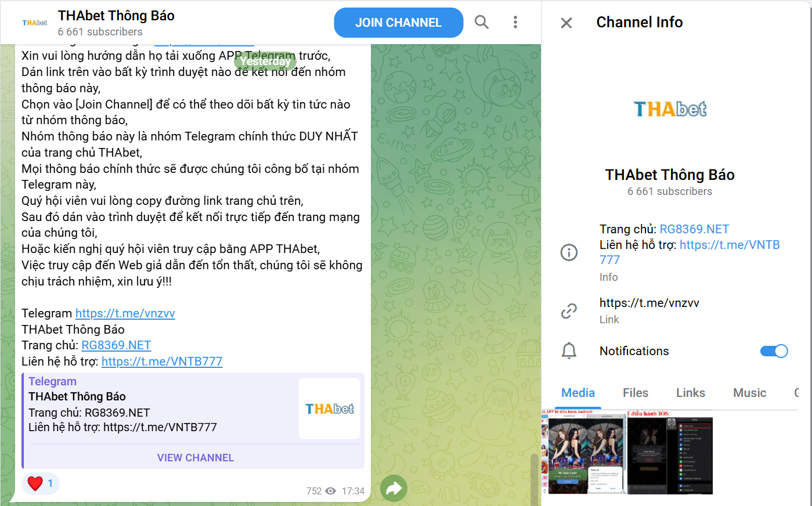Click the THAbet logo in link preview
Image resolution: width=812 pixels, height=506 pixels.
pyautogui.click(x=330, y=409)
